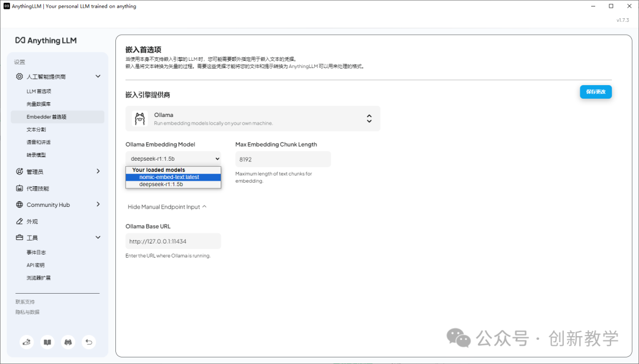Click the Ollama Base URL field
Viewport: 639px width, 364px height.
tap(173, 241)
